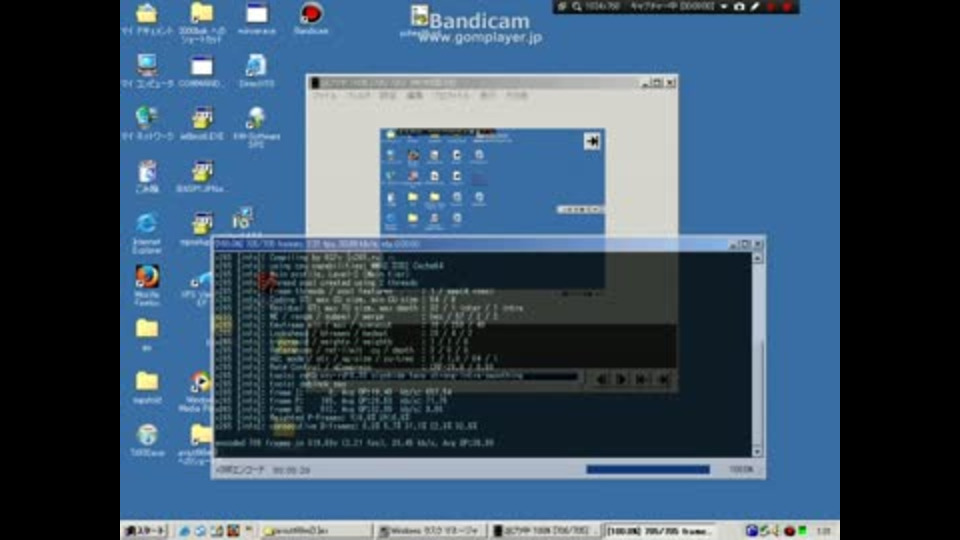Open the settings-list desktop icon above the encoder window

point(243,218)
